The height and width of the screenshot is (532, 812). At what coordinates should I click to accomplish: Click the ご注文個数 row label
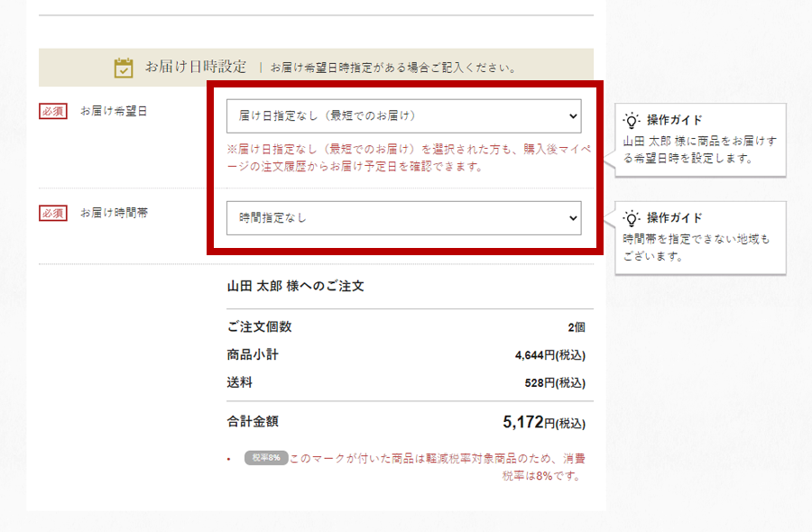(259, 326)
